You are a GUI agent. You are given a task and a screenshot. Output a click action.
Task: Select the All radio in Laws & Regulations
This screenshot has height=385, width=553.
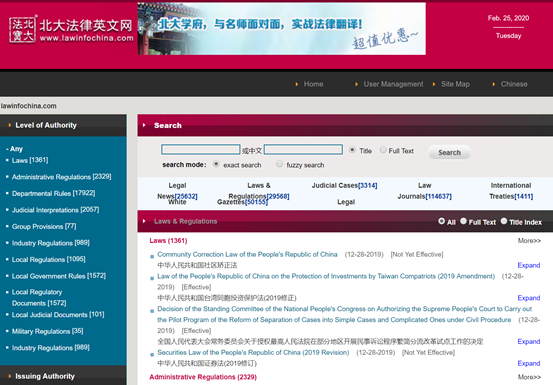(442, 221)
